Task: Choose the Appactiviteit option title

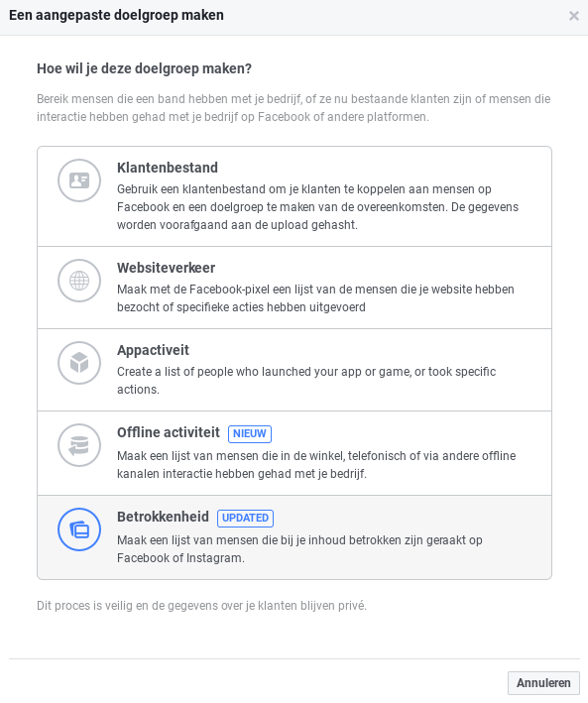Action: tap(153, 350)
